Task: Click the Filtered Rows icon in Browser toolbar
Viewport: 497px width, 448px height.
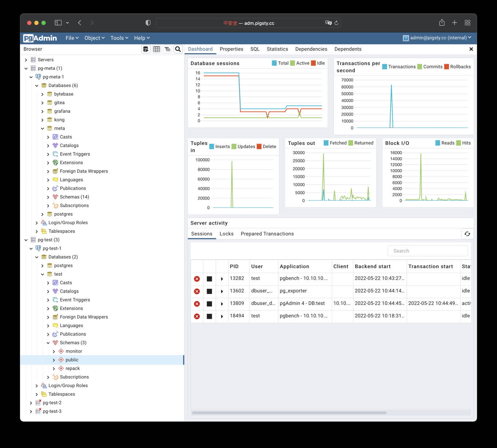Action: pos(167,49)
